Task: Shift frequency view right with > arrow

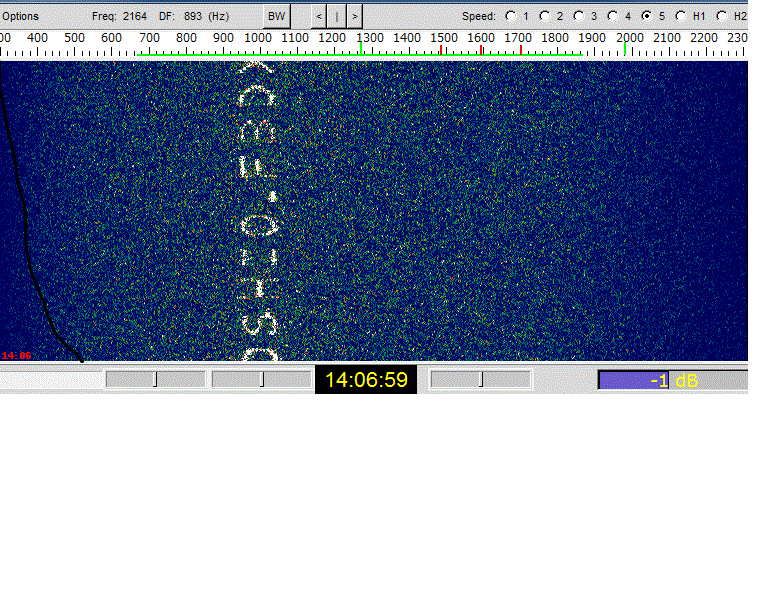Action: pos(354,16)
